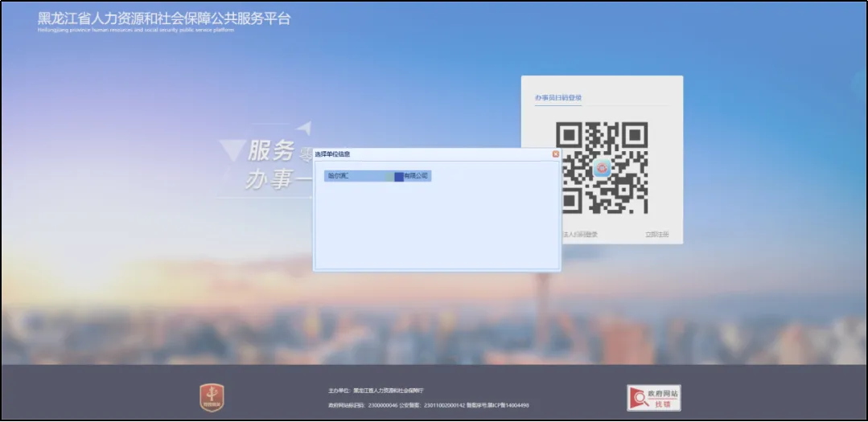Click the 选择单位信息 dialog title
This screenshot has width=868, height=422.
(332, 154)
